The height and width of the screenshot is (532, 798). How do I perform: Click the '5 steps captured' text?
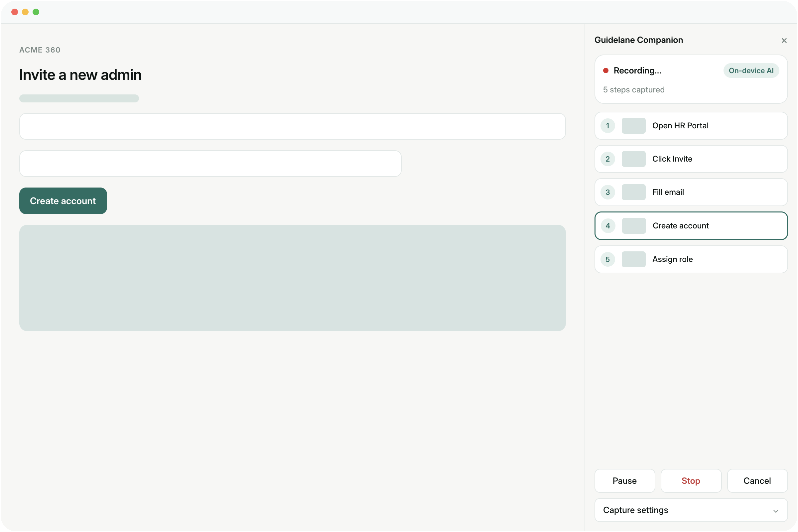634,89
